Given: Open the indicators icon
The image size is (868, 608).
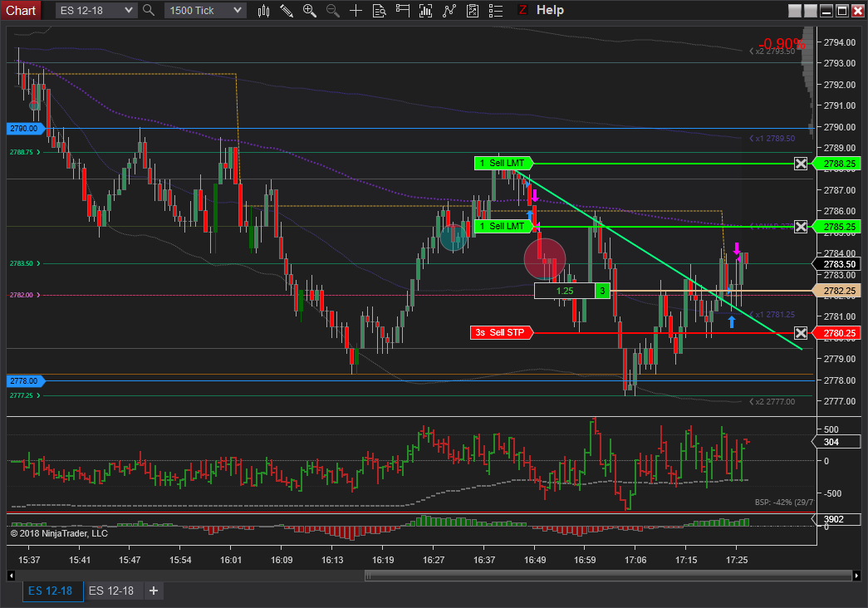Looking at the screenshot, I should (x=449, y=11).
